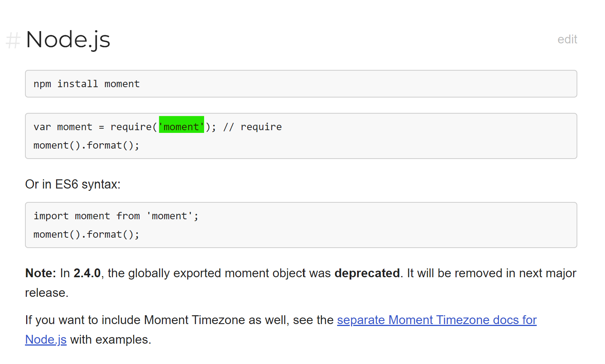Click the bold 2.4.0 version text
Viewport: 605px width, 364px height.
87,273
